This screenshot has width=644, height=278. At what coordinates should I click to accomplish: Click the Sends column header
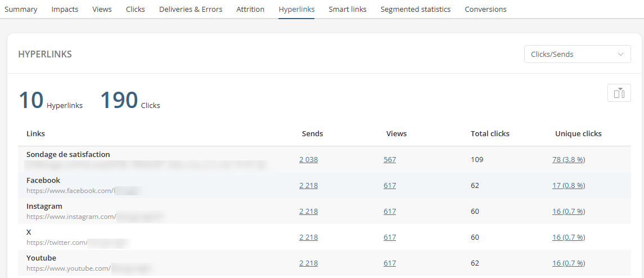pyautogui.click(x=313, y=134)
